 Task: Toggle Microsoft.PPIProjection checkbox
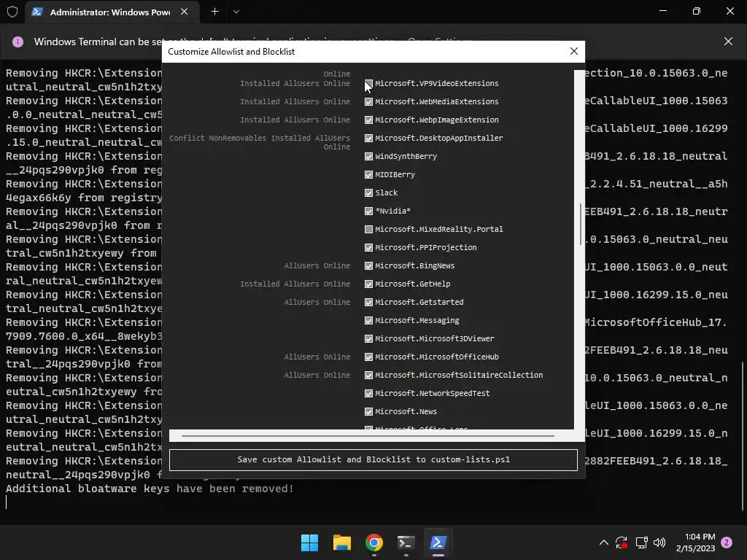click(x=368, y=248)
